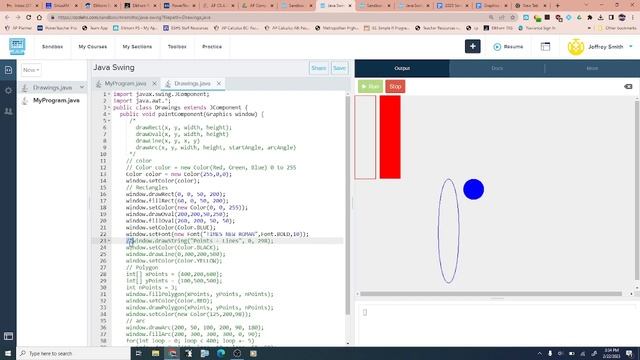Viewport: 640px width, 360px height.
Task: Click the Resume button
Action: tap(508, 47)
